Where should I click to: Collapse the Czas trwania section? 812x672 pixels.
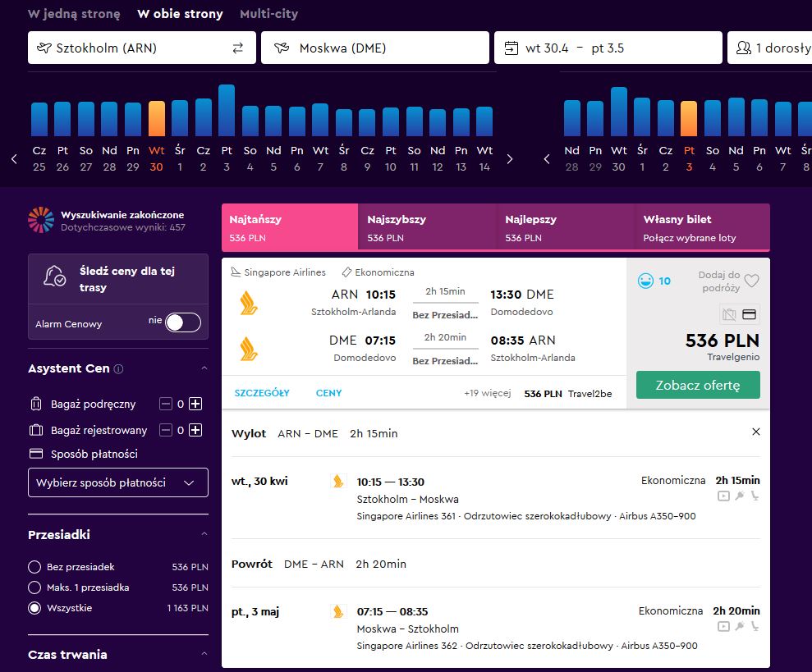click(x=204, y=653)
